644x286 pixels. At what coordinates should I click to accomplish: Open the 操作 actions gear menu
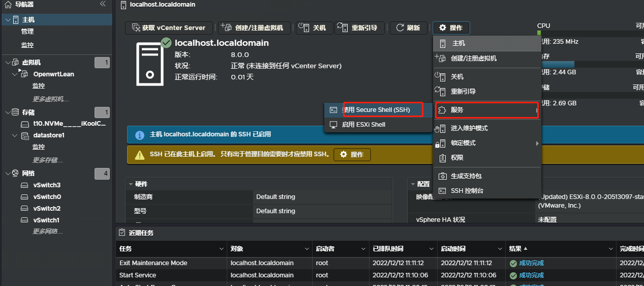[x=451, y=28]
